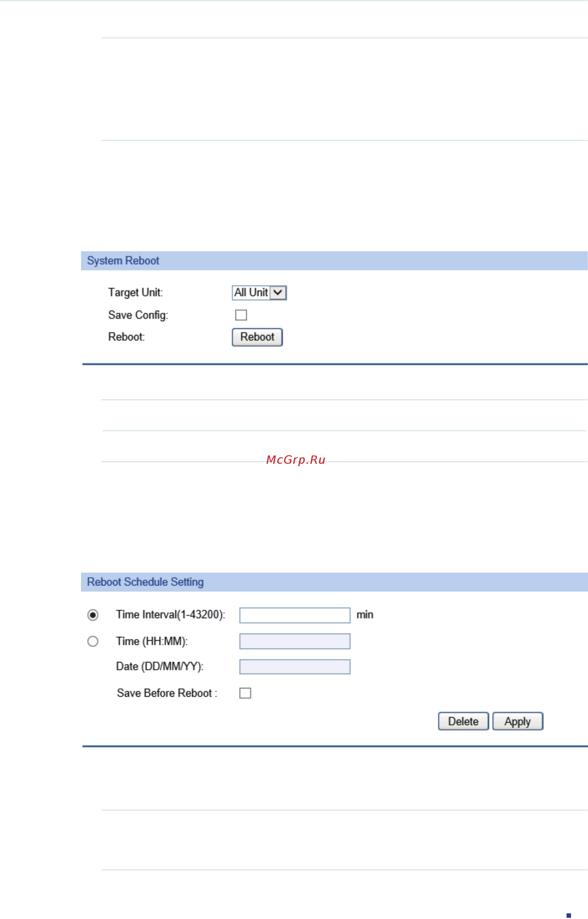This screenshot has height=919, width=588.
Task: Enable Save Before Reboot checkbox
Action: click(x=245, y=693)
